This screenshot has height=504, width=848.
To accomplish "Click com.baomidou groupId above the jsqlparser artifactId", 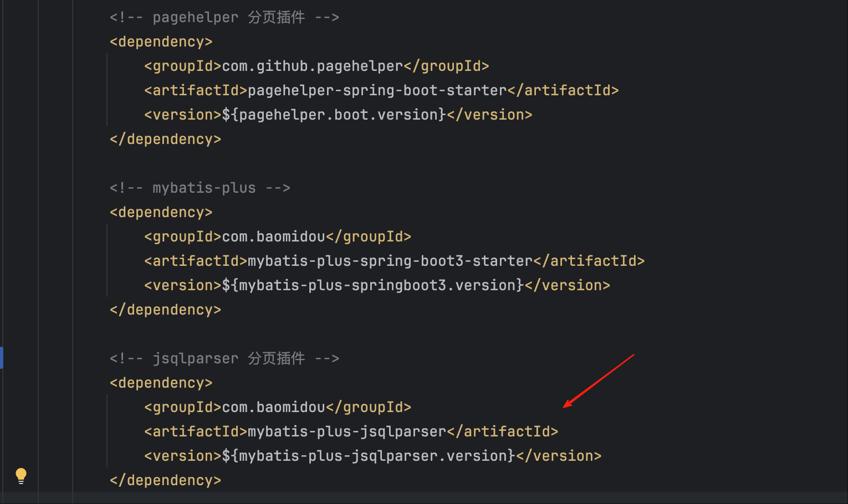I will (x=273, y=408).
